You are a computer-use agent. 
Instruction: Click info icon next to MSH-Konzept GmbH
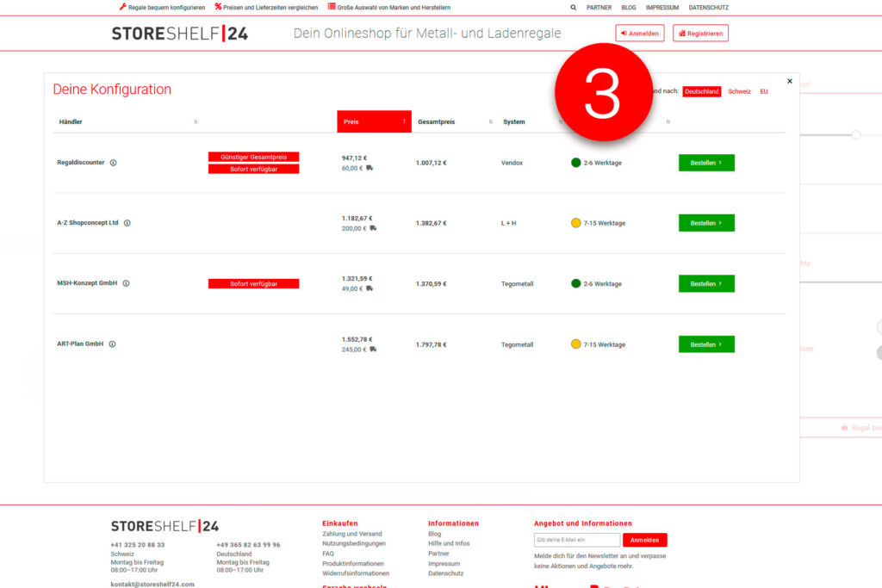point(126,283)
